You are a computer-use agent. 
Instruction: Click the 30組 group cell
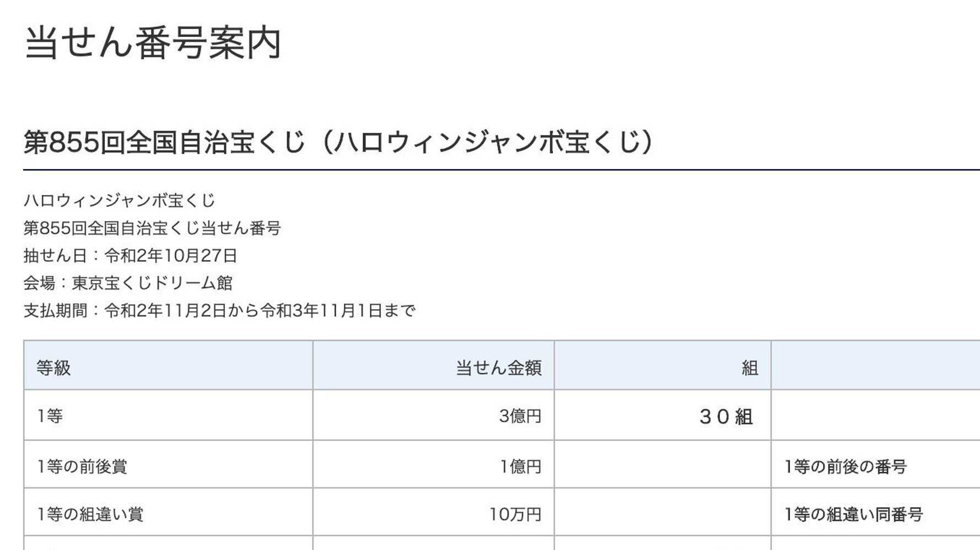[x=725, y=416]
